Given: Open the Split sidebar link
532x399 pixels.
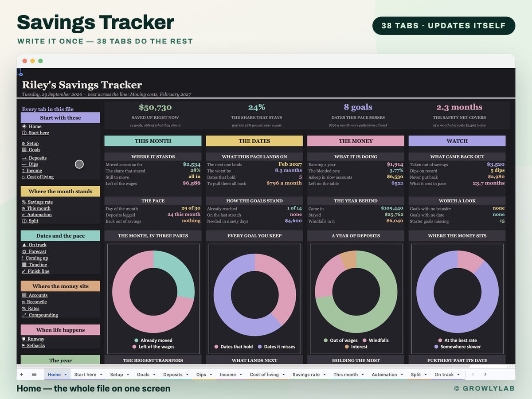Looking at the screenshot, I should click(30, 221).
